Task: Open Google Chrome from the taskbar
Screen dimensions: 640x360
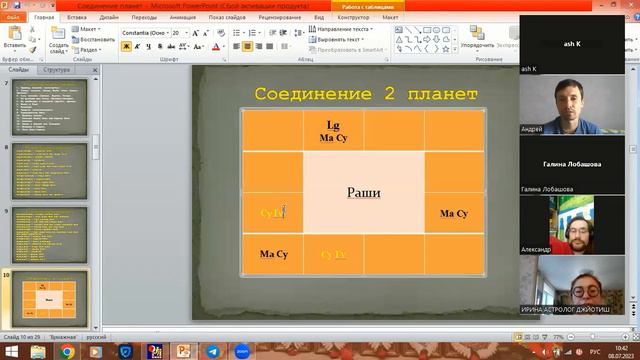Action: tap(67, 351)
